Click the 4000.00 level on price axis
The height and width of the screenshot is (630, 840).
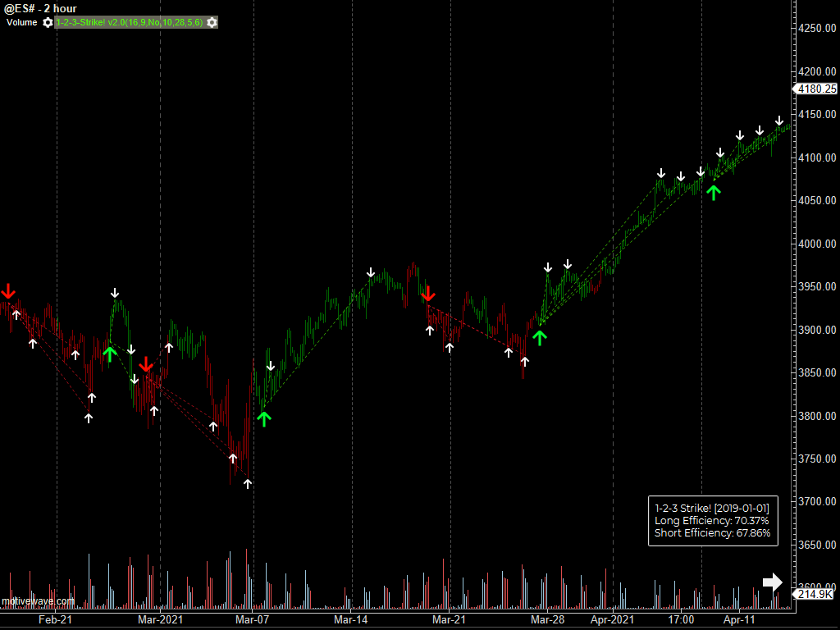coord(817,244)
